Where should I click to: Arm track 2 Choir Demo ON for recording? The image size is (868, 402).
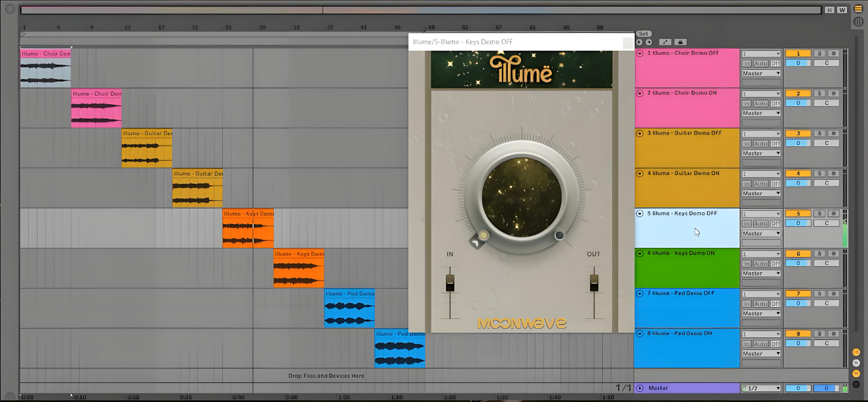[x=834, y=94]
